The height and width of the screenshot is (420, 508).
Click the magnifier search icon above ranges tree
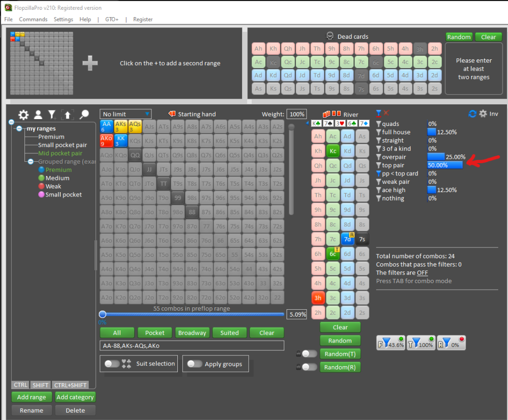pos(84,114)
